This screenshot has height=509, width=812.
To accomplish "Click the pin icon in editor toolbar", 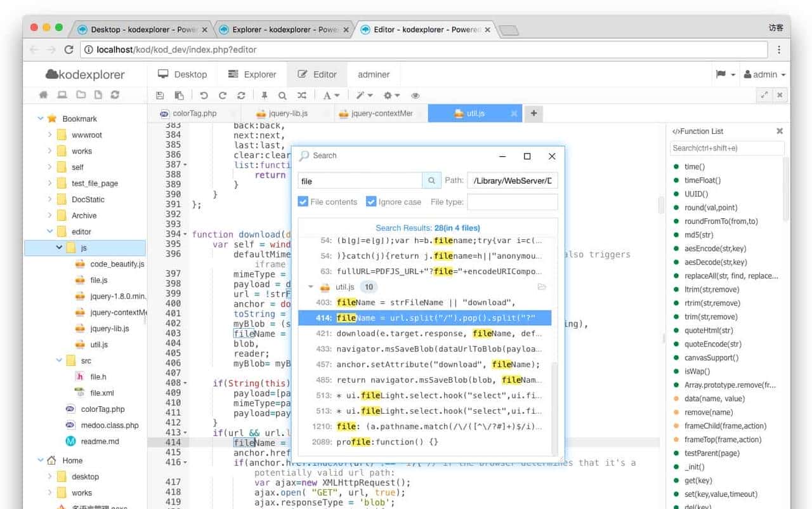I will (x=265, y=95).
